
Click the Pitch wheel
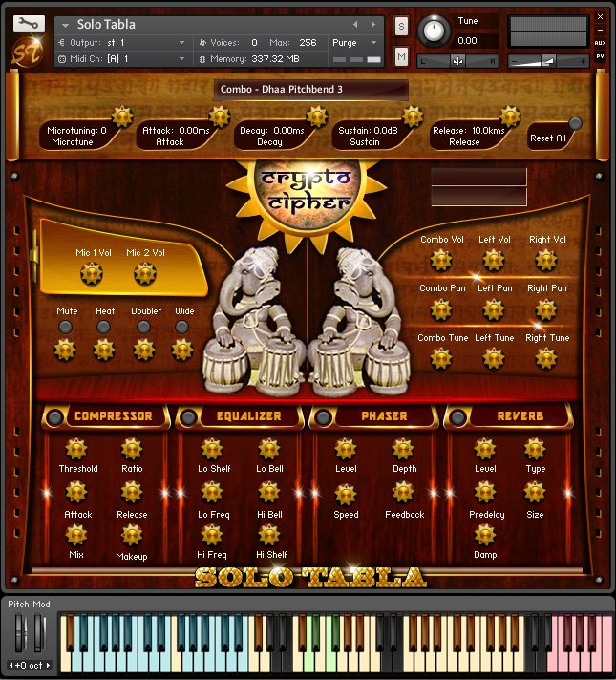pos(20,634)
